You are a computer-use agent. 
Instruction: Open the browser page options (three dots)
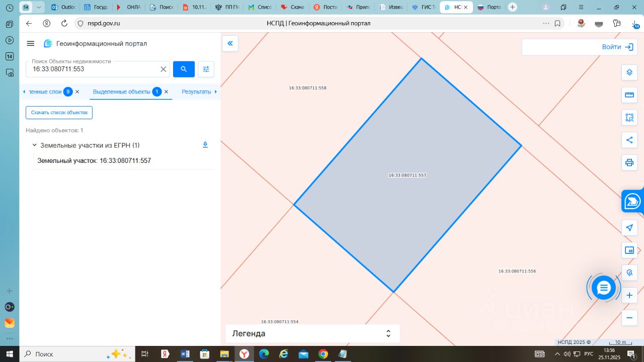546,24
